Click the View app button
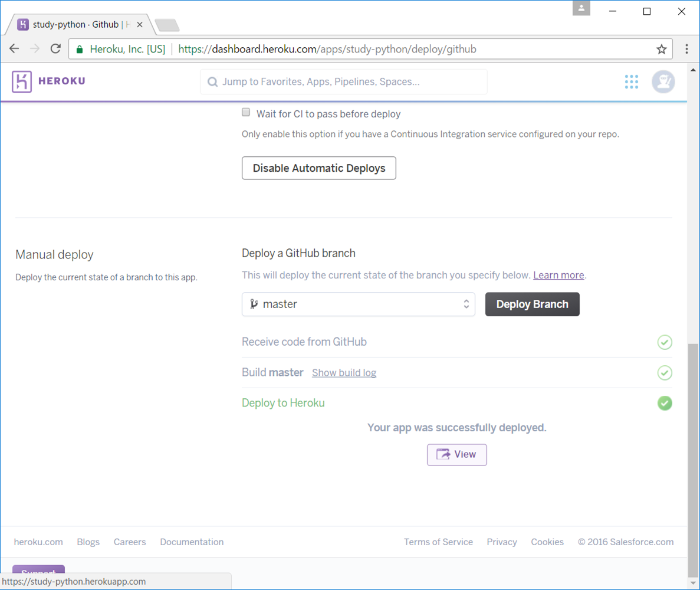700x590 pixels. pyautogui.click(x=456, y=454)
